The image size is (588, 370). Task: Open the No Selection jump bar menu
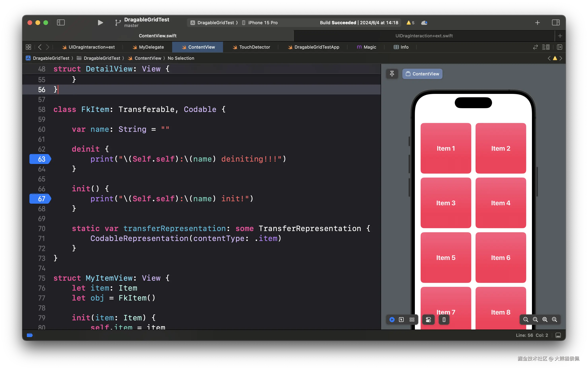tap(181, 58)
